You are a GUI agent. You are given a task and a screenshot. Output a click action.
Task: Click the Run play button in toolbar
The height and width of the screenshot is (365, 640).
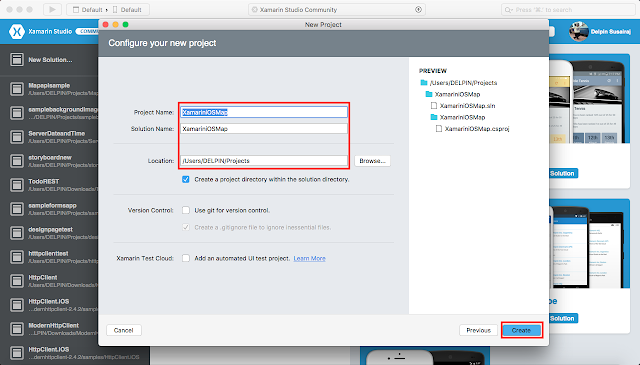tap(52, 9)
